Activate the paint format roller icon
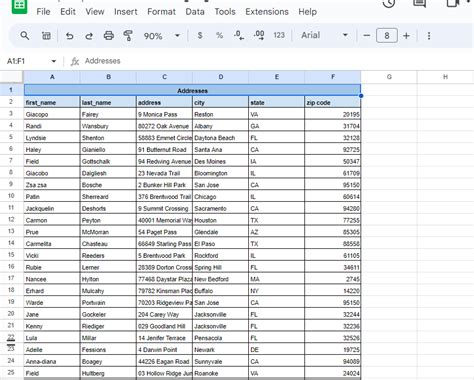This screenshot has width=474, height=380. pos(128,35)
